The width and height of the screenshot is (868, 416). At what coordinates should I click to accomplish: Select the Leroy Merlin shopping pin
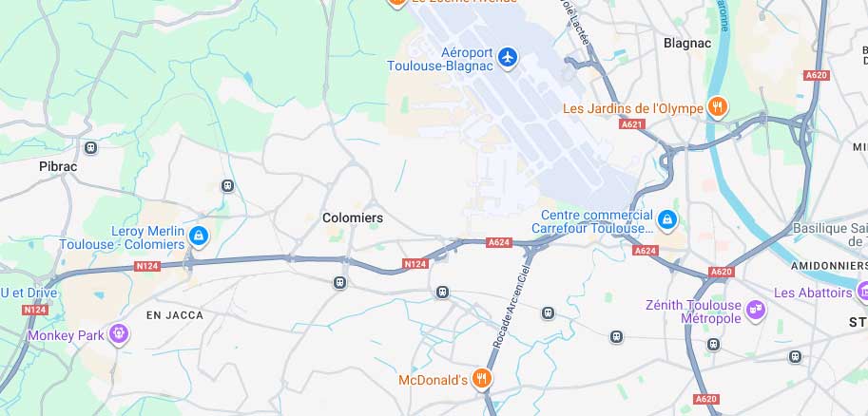[x=199, y=236]
